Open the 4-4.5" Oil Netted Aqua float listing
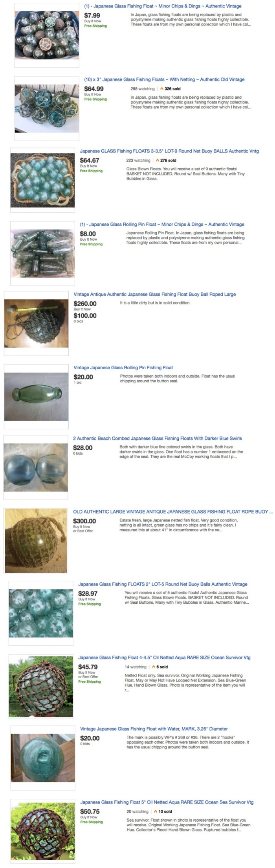This screenshot has height=868, width=275. click(x=164, y=658)
